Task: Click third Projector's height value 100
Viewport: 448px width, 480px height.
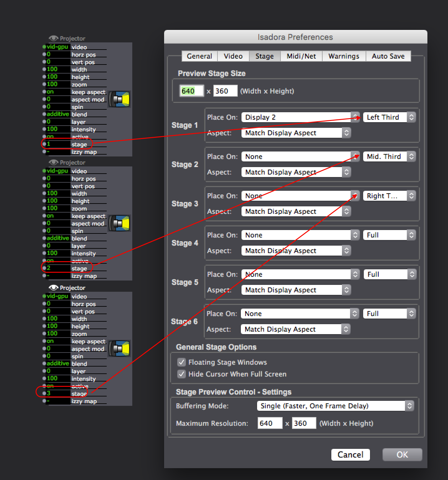Action: tap(58, 326)
